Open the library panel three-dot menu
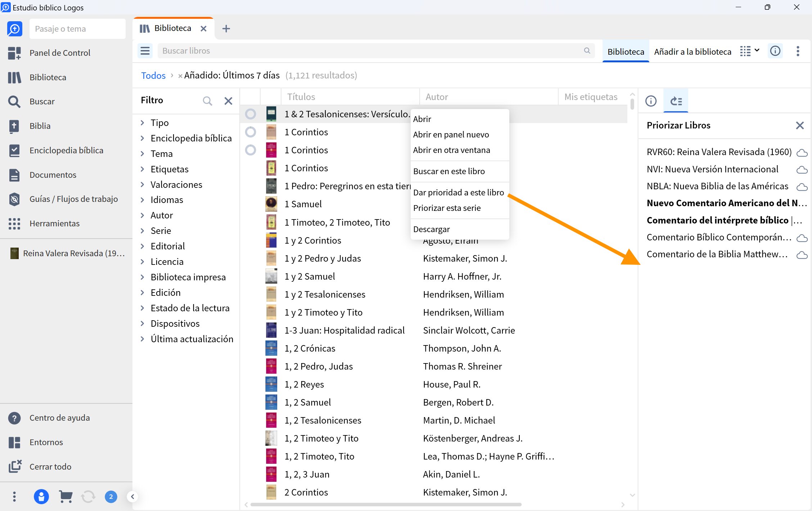 point(798,51)
